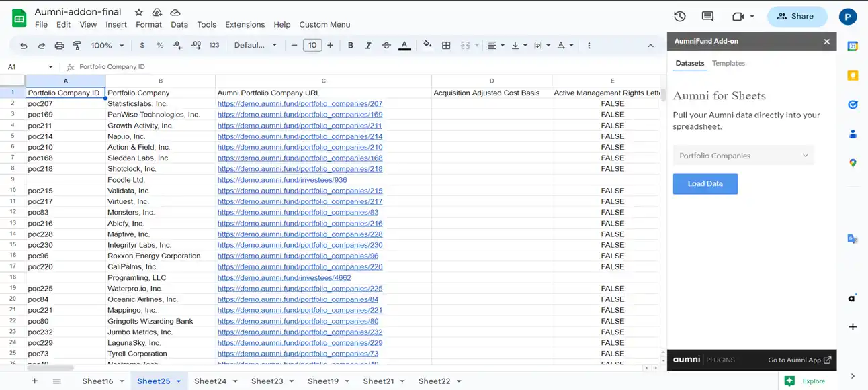Switch to the Datasets tab
Image resolution: width=868 pixels, height=390 pixels.
pyautogui.click(x=690, y=63)
